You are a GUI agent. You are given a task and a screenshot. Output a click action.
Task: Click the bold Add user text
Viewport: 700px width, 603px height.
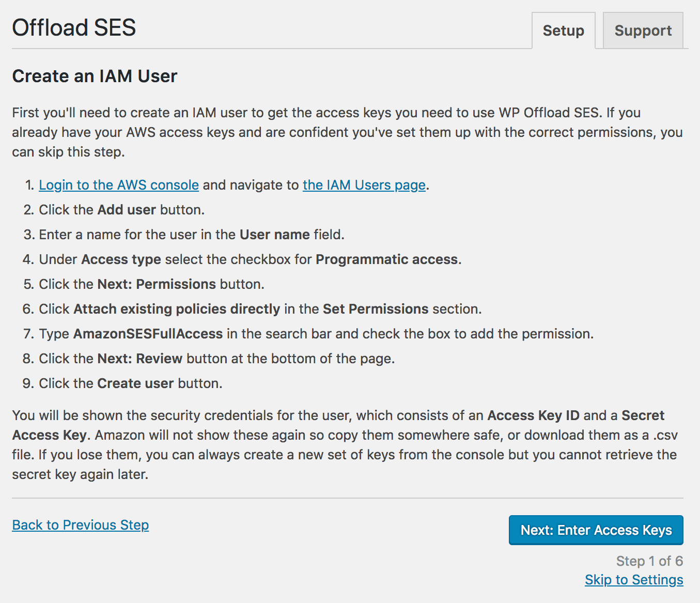point(127,210)
